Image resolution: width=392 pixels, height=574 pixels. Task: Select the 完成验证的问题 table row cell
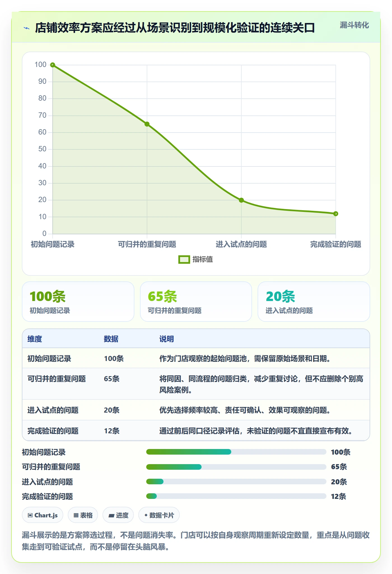pyautogui.click(x=53, y=431)
